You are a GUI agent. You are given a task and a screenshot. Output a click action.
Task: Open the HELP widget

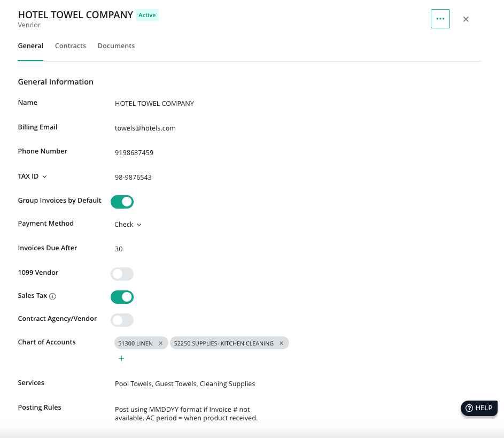tap(479, 408)
